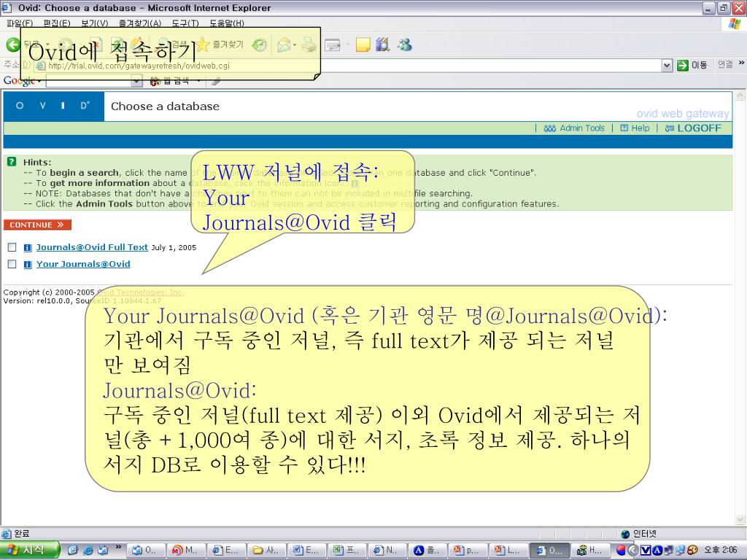Open the 도움말(H) menu
The width and height of the screenshot is (747, 560).
227,23
